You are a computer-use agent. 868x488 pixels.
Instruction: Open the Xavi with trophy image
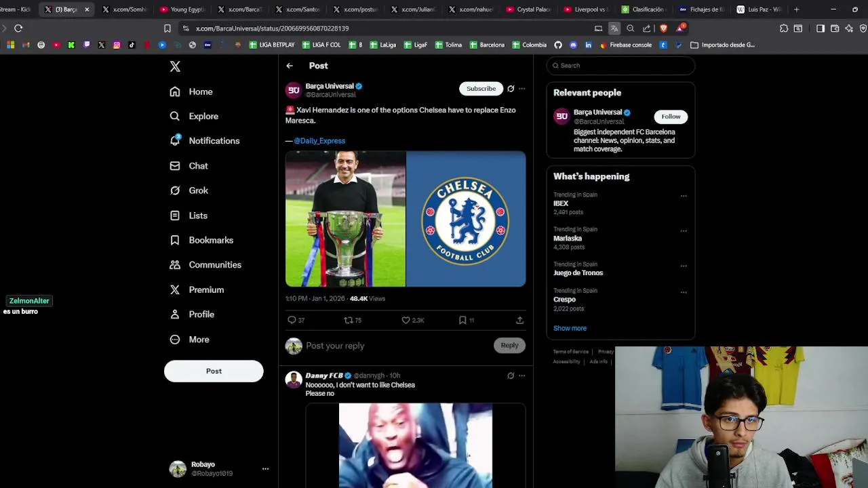pyautogui.click(x=345, y=219)
